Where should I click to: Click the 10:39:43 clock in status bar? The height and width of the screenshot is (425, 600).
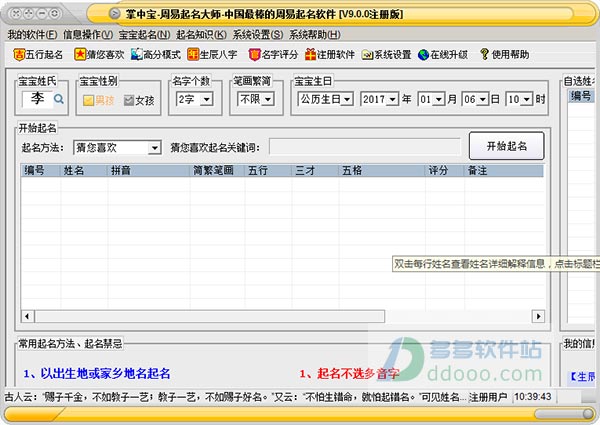(533, 397)
